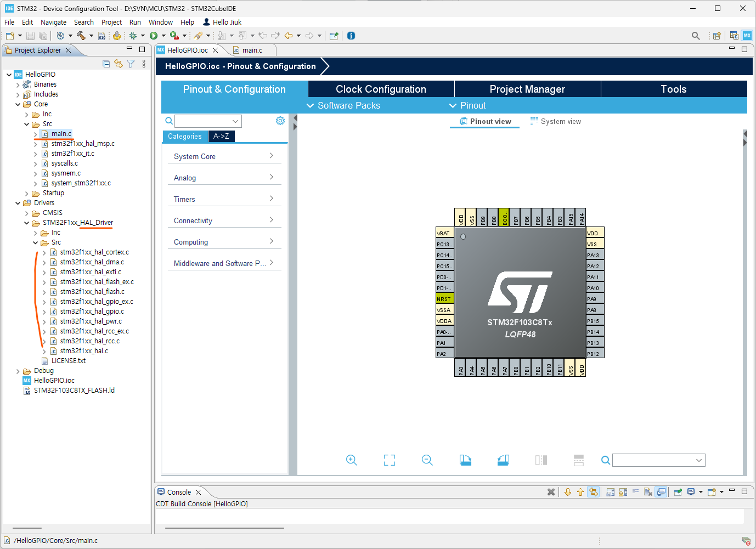Switch to the main.c editor tab

(252, 50)
